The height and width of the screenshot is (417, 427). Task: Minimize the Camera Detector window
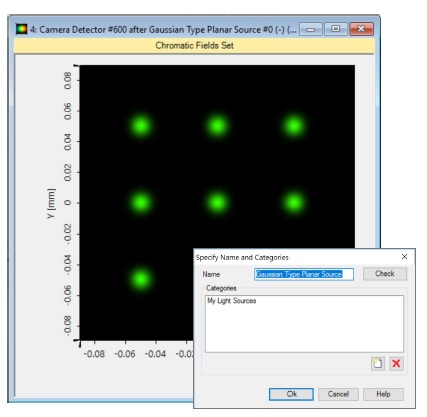[x=311, y=29]
